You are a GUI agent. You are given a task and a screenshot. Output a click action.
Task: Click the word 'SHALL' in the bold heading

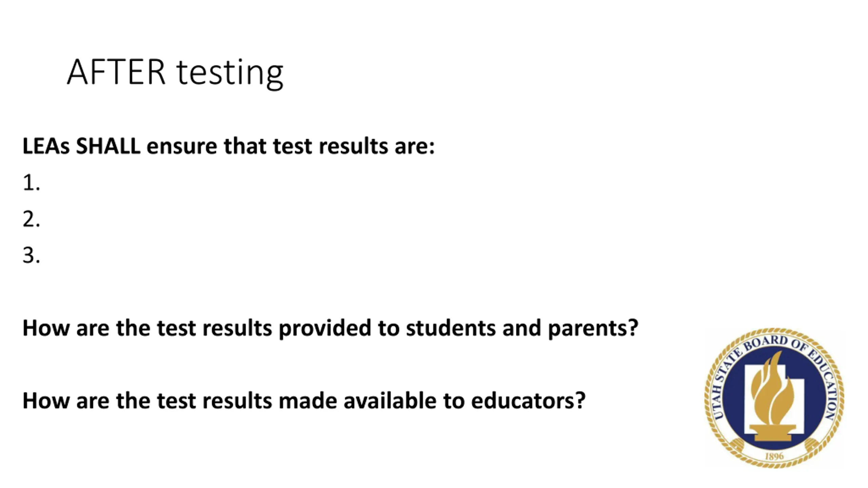108,146
